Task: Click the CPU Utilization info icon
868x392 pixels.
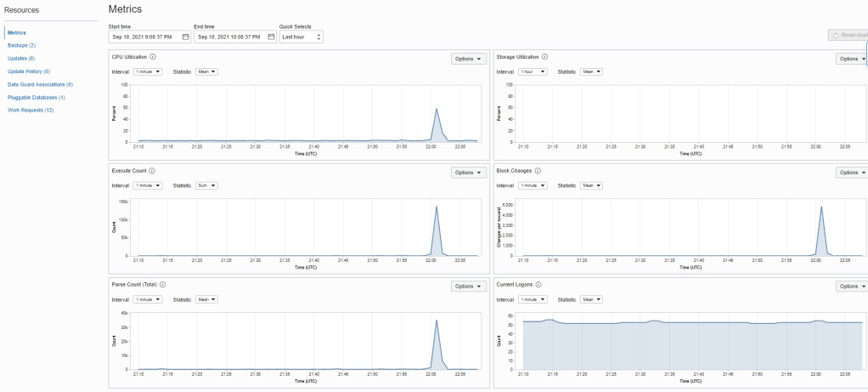Action: [x=153, y=57]
